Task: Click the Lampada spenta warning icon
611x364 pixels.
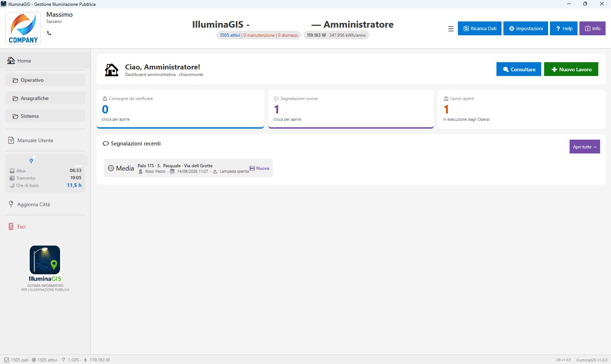Action: tap(215, 172)
